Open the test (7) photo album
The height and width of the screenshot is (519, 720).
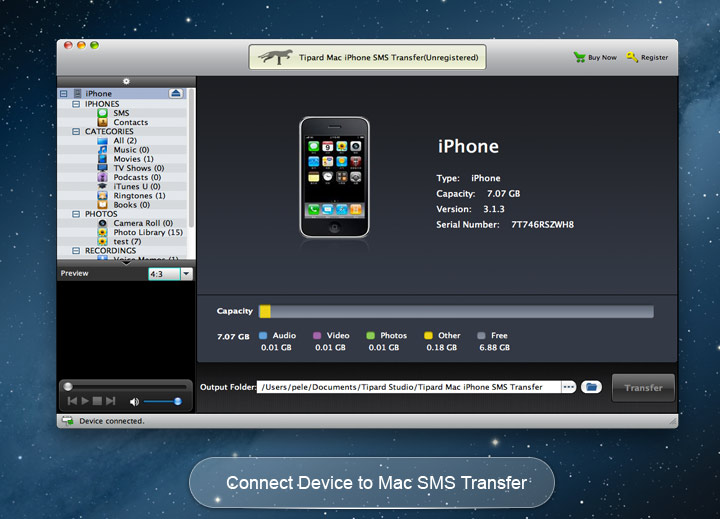pos(127,242)
